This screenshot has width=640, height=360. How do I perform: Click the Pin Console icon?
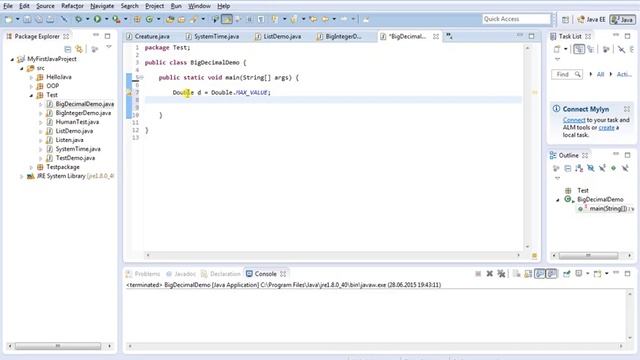tap(567, 273)
